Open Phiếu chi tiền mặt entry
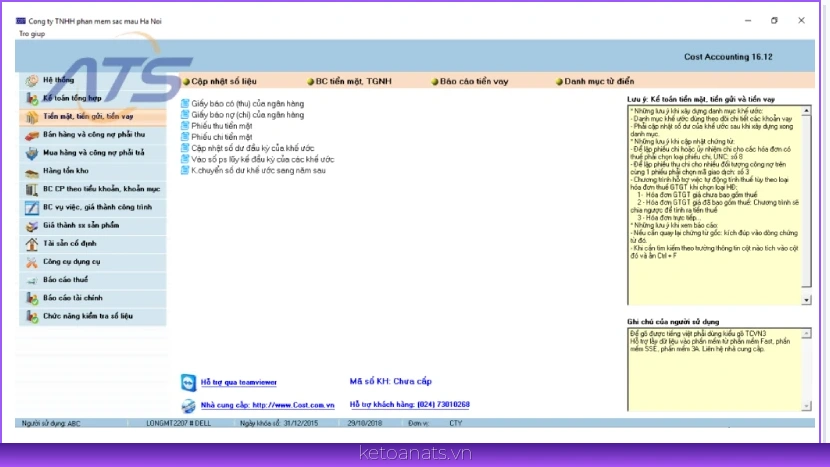The width and height of the screenshot is (830, 467). click(222, 137)
